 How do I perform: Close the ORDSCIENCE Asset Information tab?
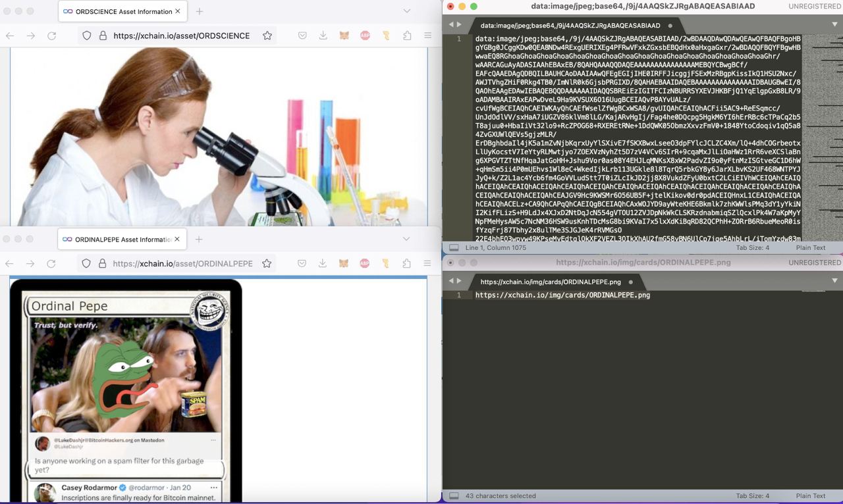click(x=178, y=11)
